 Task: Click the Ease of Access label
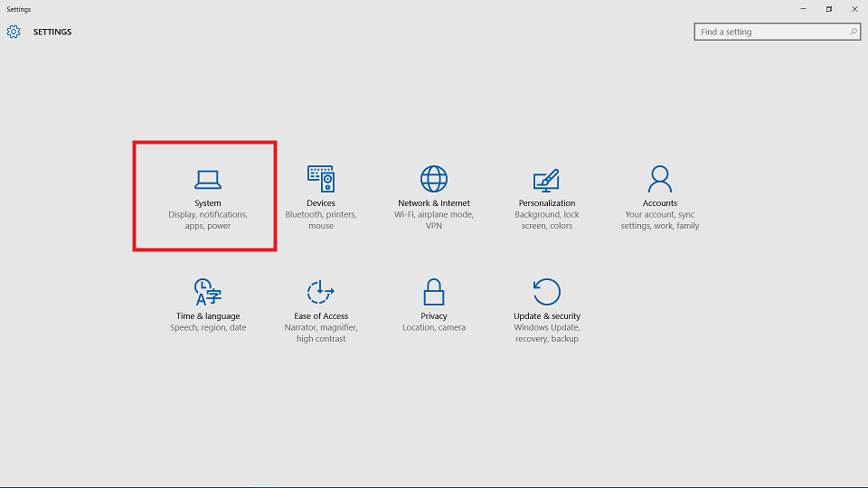point(320,316)
